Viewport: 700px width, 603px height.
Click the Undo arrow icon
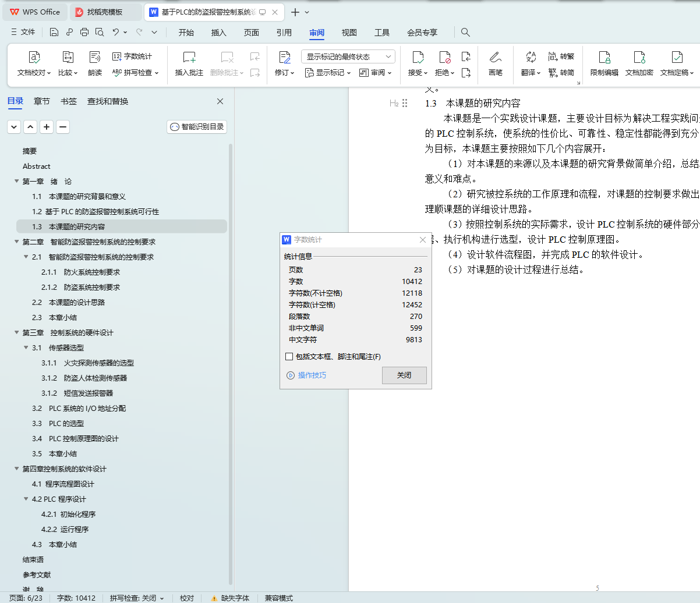[115, 32]
